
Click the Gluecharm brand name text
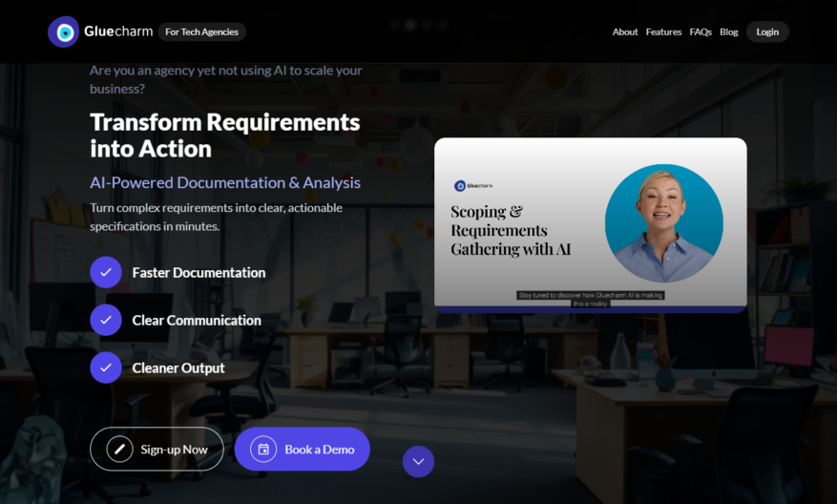click(x=118, y=31)
